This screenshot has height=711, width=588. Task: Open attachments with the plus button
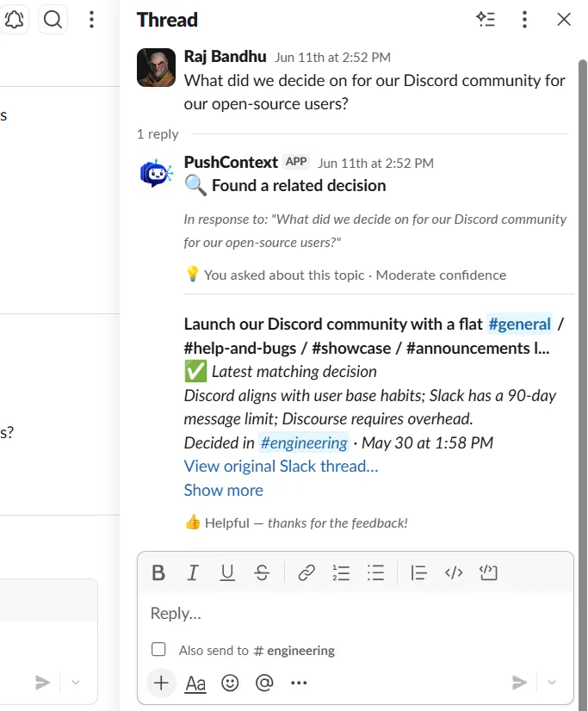pyautogui.click(x=161, y=683)
